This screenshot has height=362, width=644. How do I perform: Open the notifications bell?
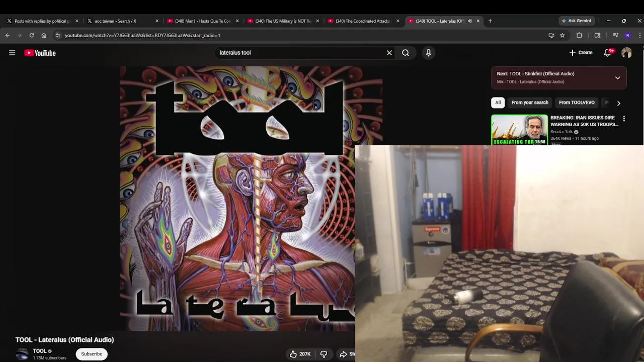[x=608, y=53]
